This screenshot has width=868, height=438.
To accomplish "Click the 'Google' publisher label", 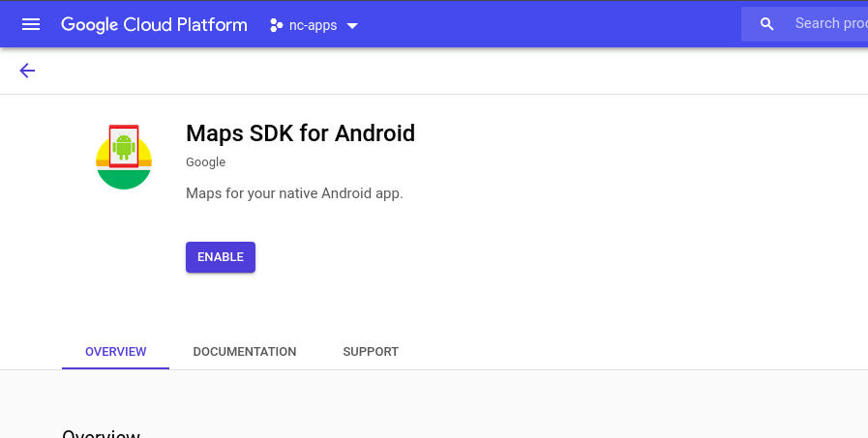I will click(x=205, y=162).
